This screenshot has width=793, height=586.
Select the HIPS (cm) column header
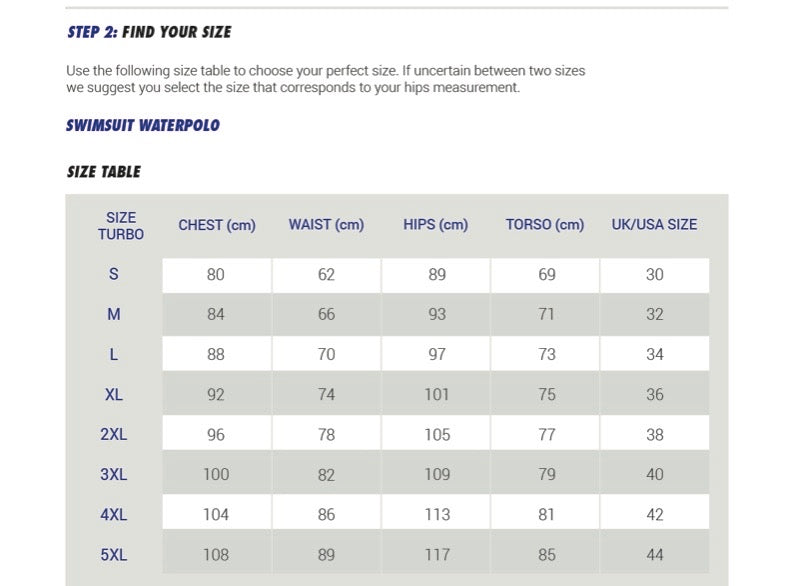coord(436,225)
